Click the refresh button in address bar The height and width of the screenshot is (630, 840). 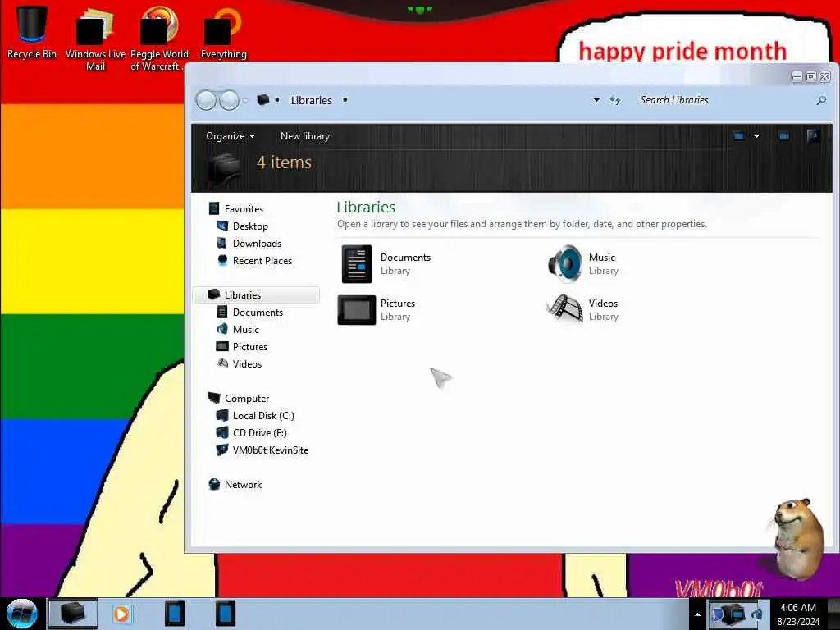tap(615, 100)
